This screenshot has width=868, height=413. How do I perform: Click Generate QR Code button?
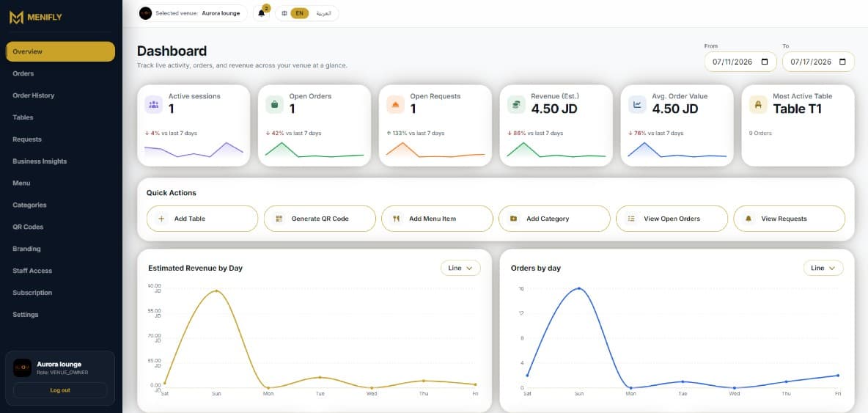320,219
